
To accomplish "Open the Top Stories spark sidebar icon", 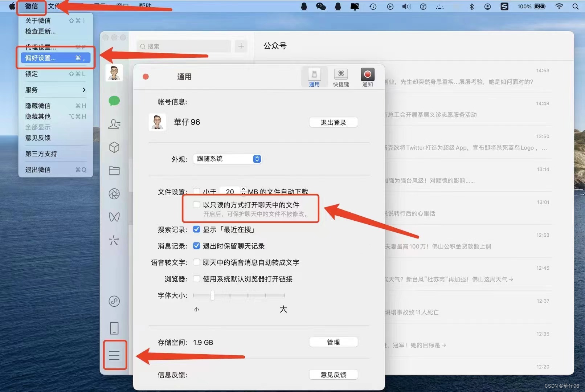I will (x=114, y=240).
